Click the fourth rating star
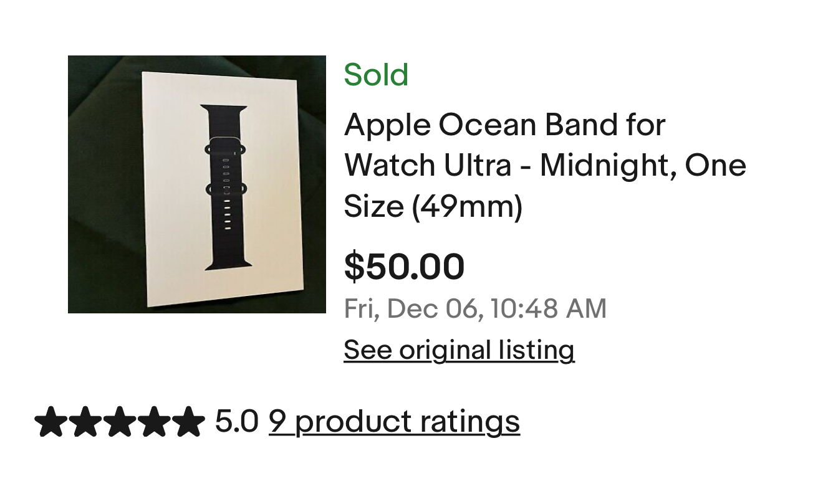 [x=154, y=422]
